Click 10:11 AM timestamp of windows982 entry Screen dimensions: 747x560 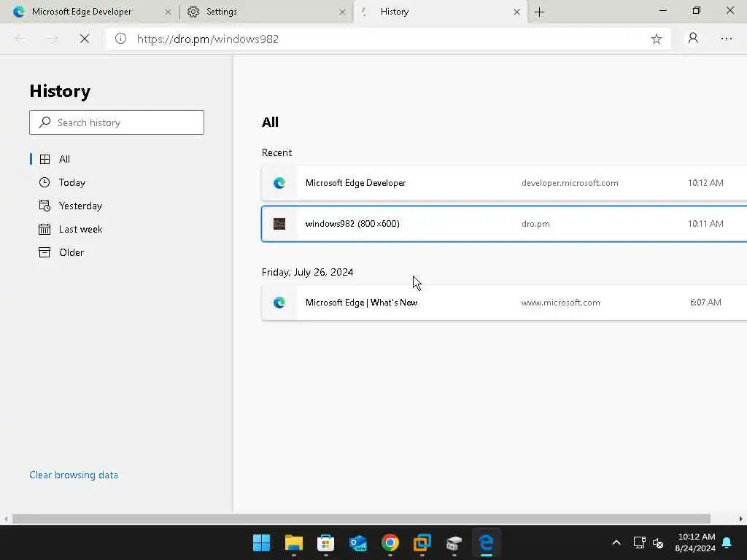[x=705, y=224]
